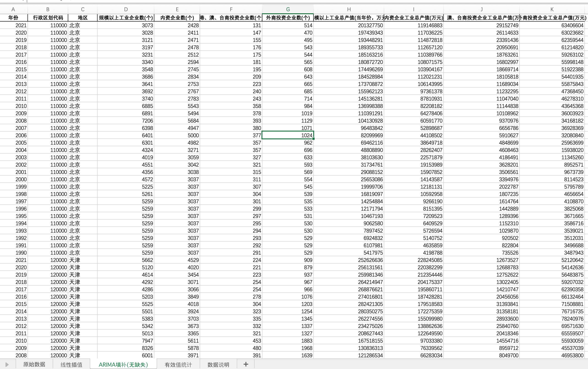Go to the 数据说明 sheet tab
This screenshot has width=588, height=369.
[218, 365]
